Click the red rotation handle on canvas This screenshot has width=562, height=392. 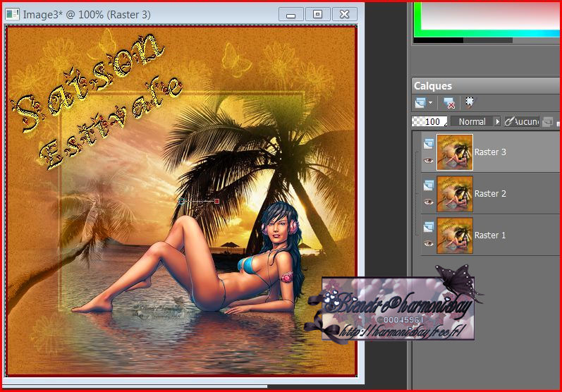pyautogui.click(x=216, y=202)
